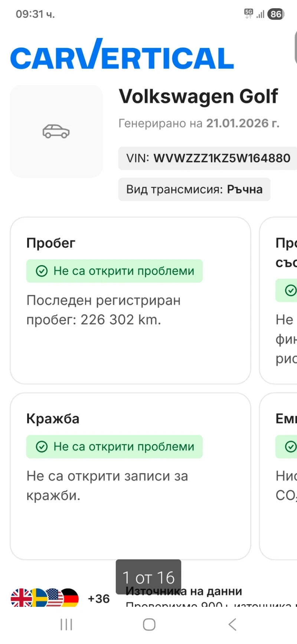Tap the car illustration placeholder icon
297x644 pixels.
[x=56, y=131]
